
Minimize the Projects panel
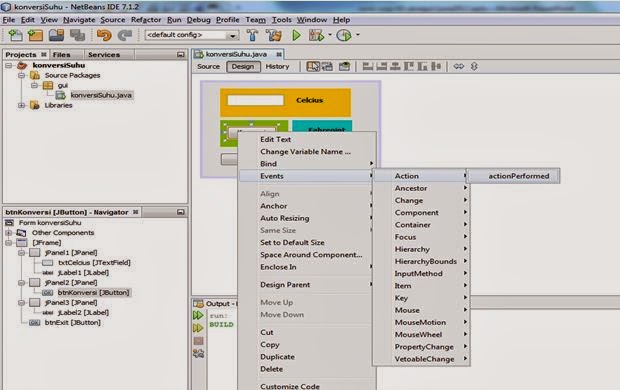click(x=181, y=55)
